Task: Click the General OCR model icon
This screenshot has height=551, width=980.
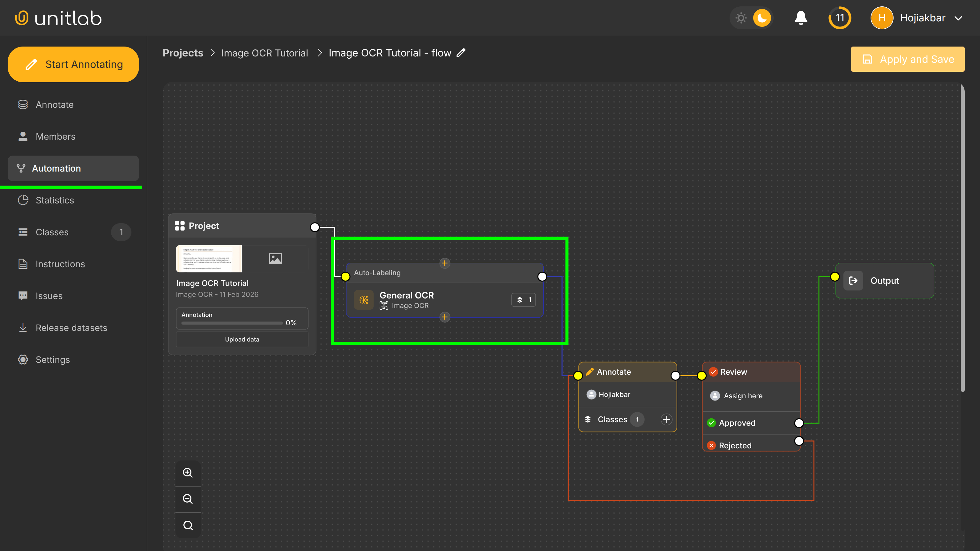Action: 364,300
